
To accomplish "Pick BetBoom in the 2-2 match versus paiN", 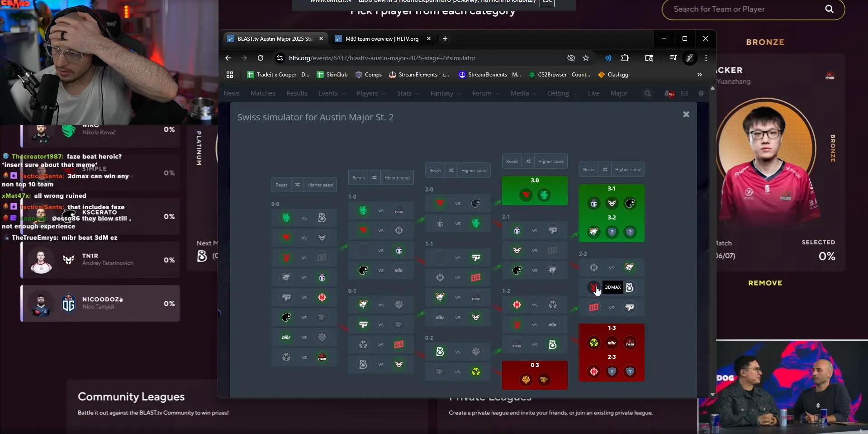I will click(594, 307).
